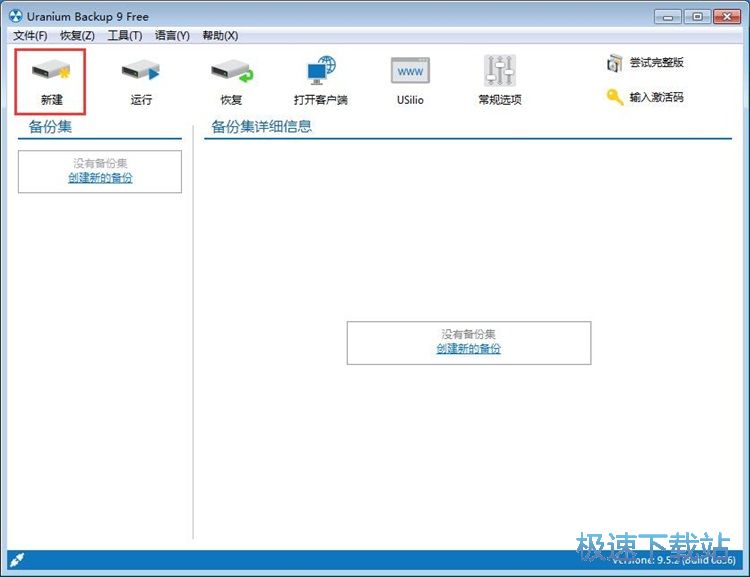Click 没有备份集 text in details panel
The height and width of the screenshot is (577, 750).
[x=468, y=334]
